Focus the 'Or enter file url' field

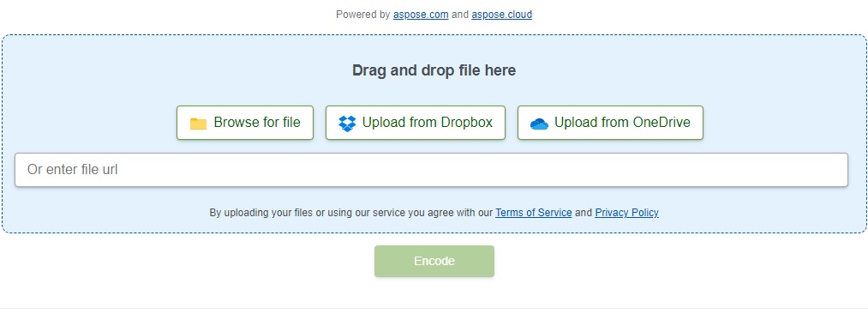coord(431,170)
